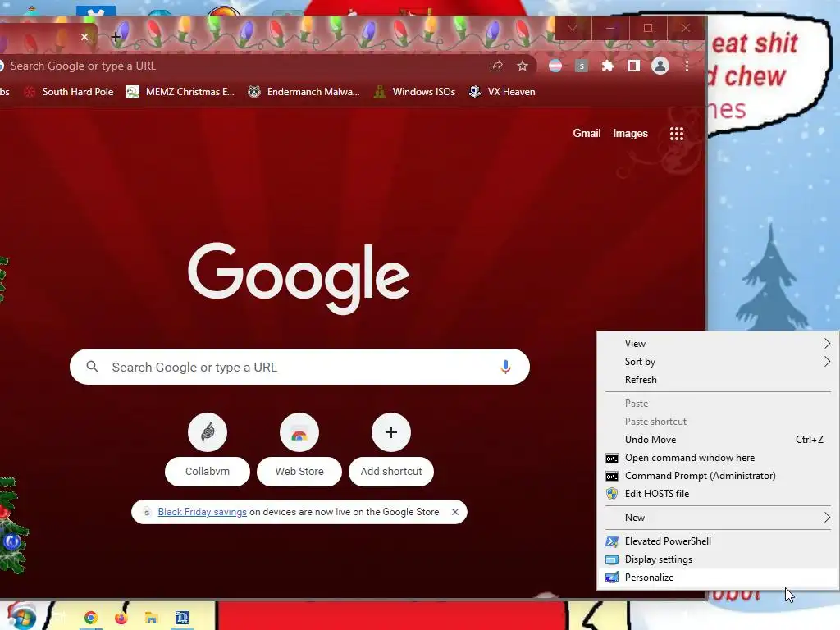Image resolution: width=840 pixels, height=630 pixels.
Task: Select Elevated PowerShell entry
Action: click(x=718, y=541)
